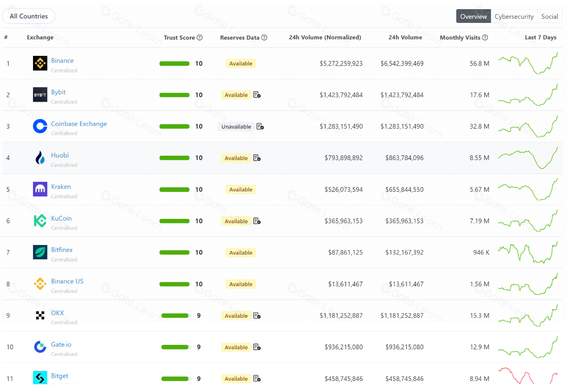
Task: Sort by 24h Volume (Normalized) column header
Action: tap(325, 38)
